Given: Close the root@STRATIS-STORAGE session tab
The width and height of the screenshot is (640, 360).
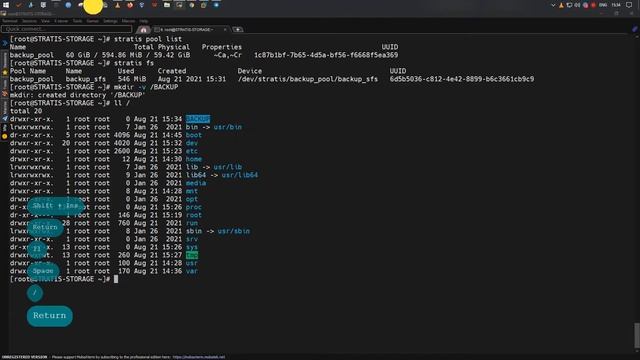Looking at the screenshot, I should (x=225, y=30).
